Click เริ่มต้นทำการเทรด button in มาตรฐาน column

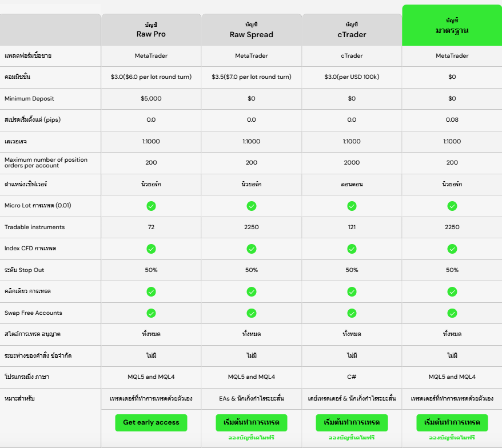coord(452,423)
